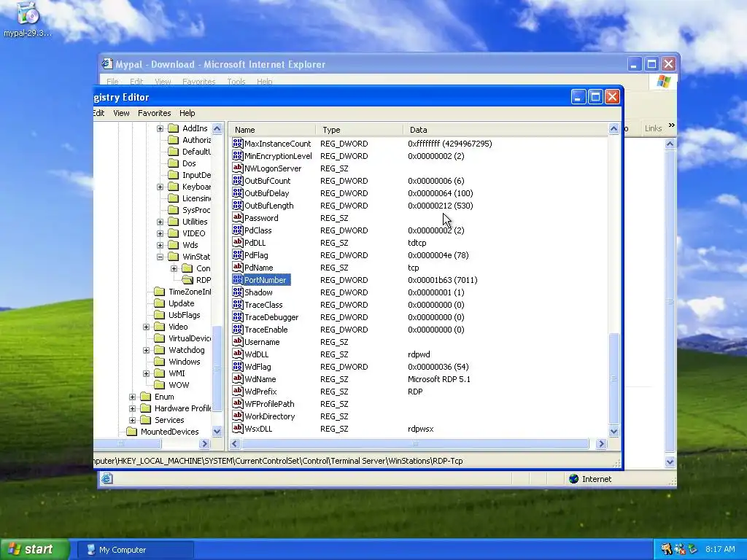Screen dimensions: 747x560
Task: Expand the Internet Explorer Links toolbar chevron
Action: coord(672,125)
